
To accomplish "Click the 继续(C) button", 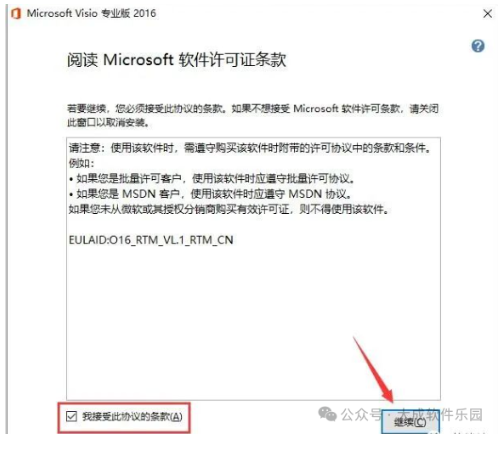I will pos(410,422).
